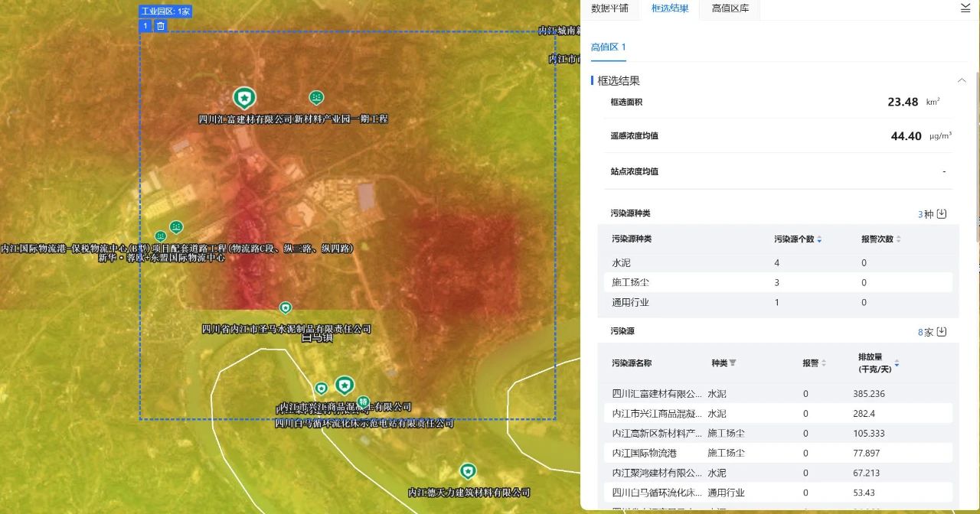Viewport: 980px width, 514px height.
Task: Click the 新材料产业园一期工程 construction marker
Action: 316,98
